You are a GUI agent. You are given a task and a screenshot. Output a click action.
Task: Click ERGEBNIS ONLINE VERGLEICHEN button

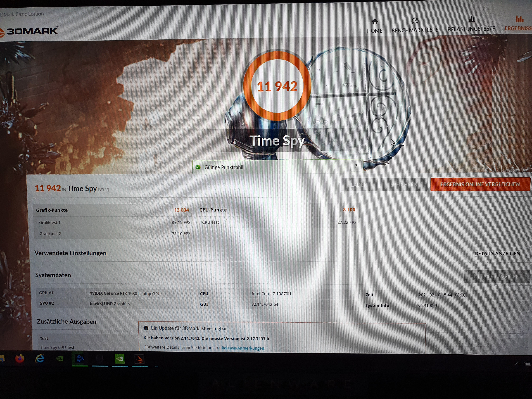tap(480, 184)
